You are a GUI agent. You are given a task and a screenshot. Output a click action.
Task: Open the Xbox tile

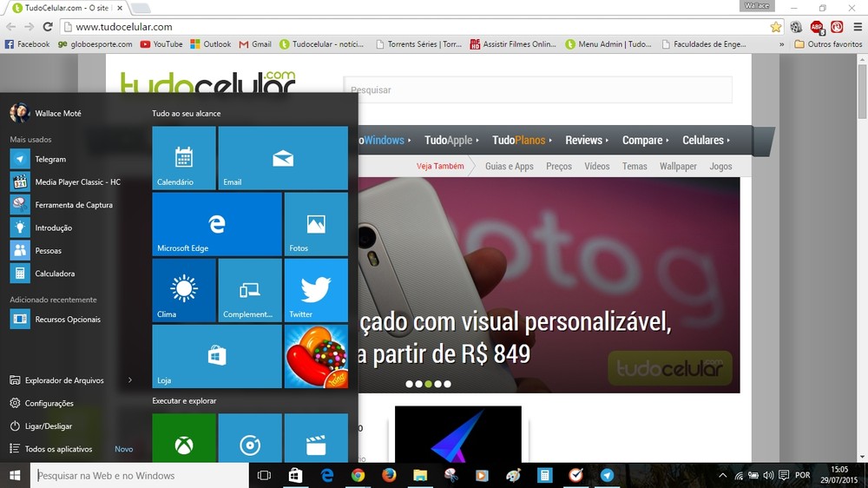coord(184,438)
